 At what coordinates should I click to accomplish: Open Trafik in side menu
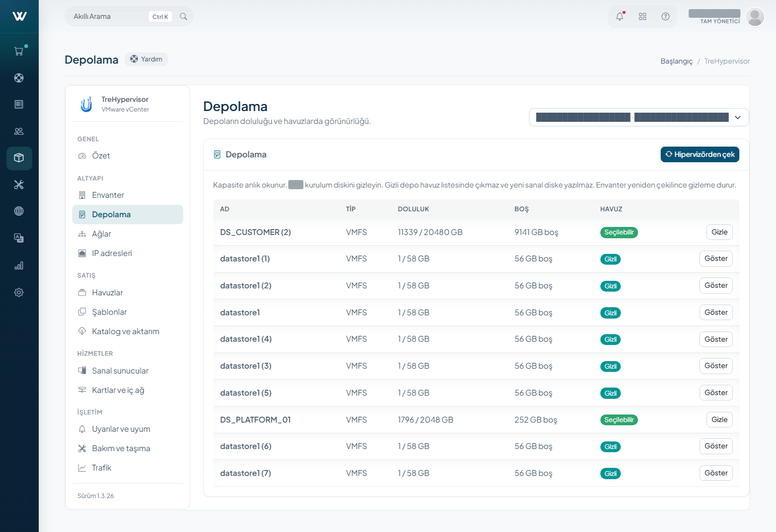128,468
